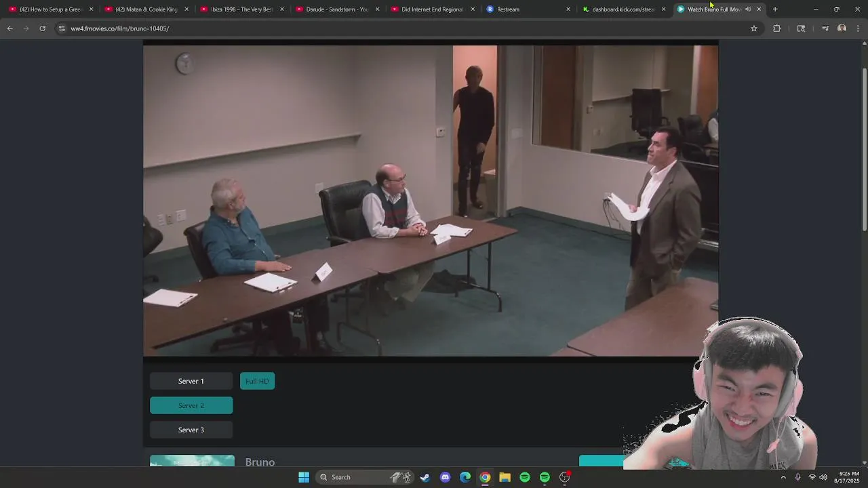This screenshot has height=488, width=868.
Task: Switch to Matan & Cookie King tab
Action: coord(146,9)
